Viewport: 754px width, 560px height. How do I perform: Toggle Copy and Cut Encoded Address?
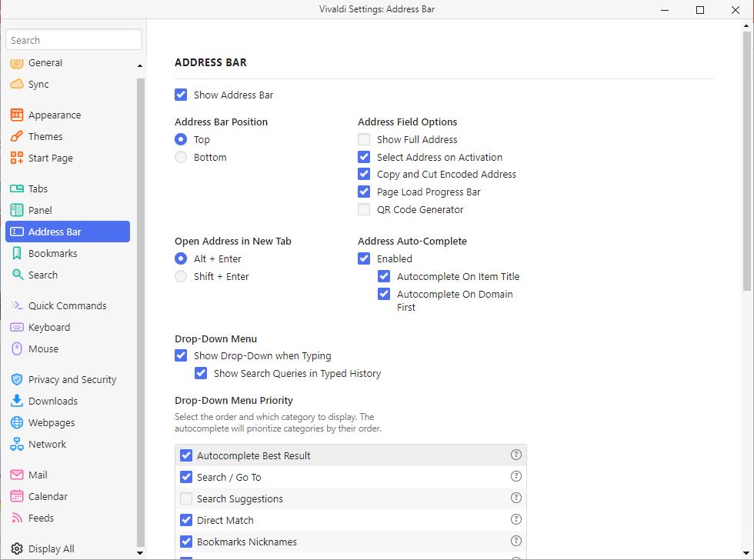pyautogui.click(x=364, y=174)
